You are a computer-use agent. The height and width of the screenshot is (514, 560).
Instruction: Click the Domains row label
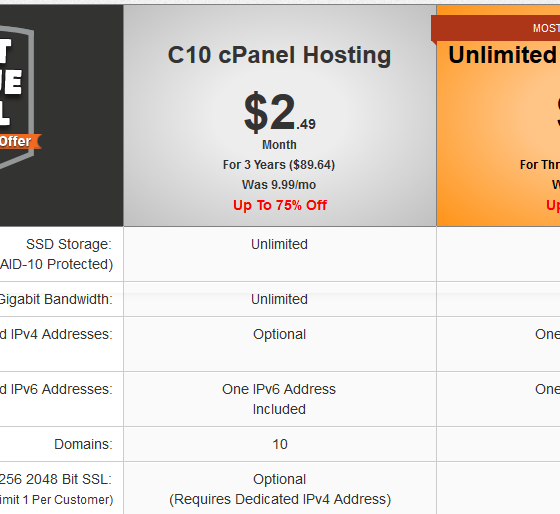(x=83, y=444)
